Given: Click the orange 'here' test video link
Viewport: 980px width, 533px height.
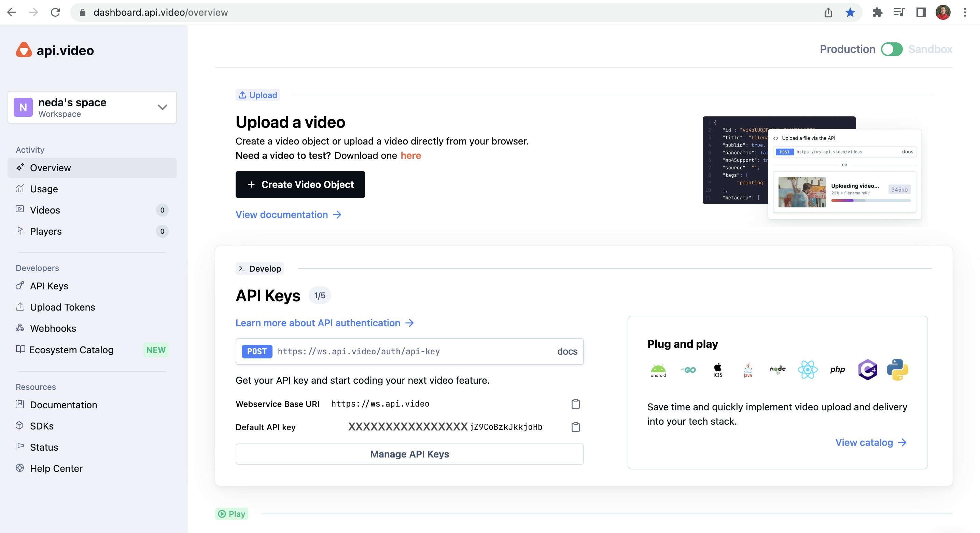Looking at the screenshot, I should 410,156.
